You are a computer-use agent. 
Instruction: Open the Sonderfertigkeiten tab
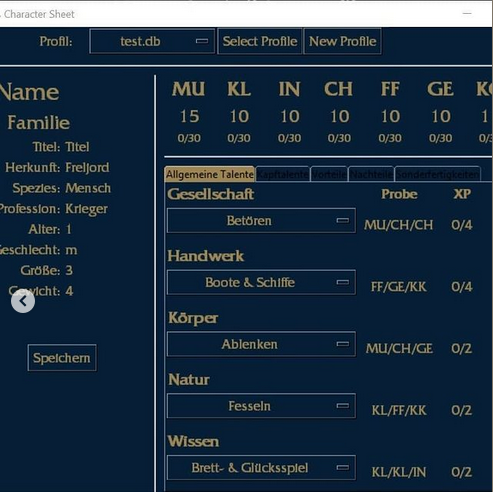[x=438, y=174]
